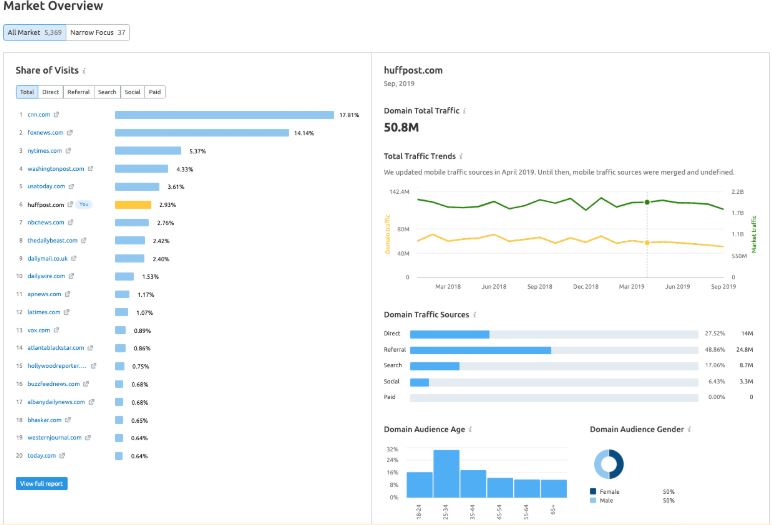Show info icon for Domain Audience Age
772x525 pixels.
tap(470, 429)
